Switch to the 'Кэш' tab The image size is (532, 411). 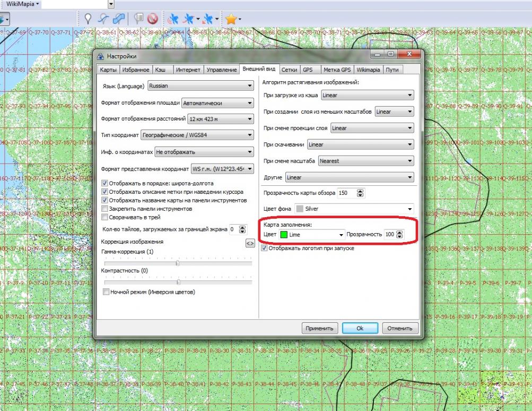pos(160,70)
